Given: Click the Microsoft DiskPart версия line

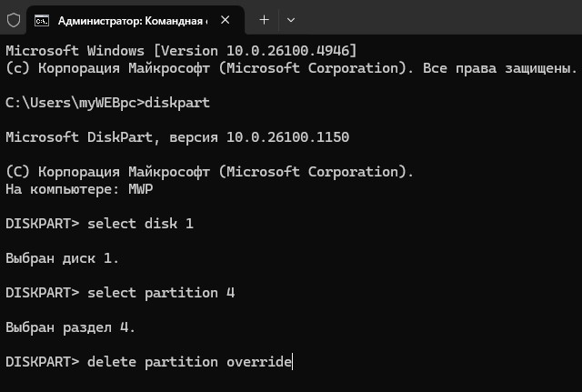Looking at the screenshot, I should point(177,137).
